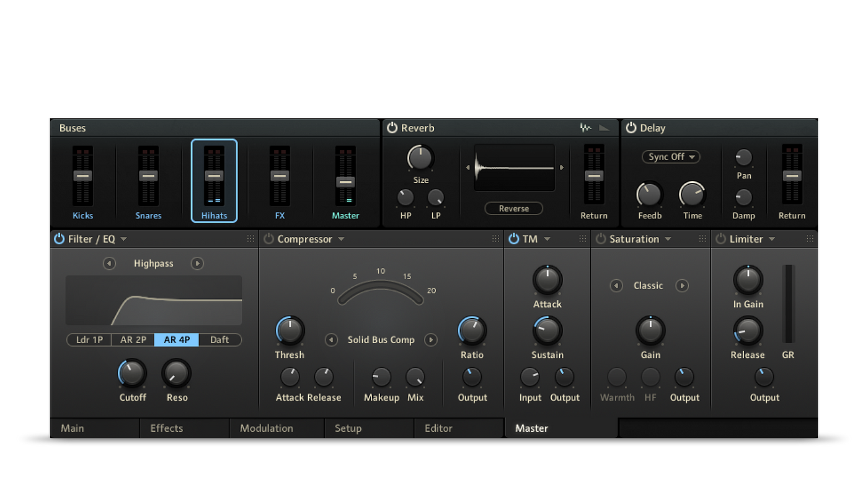
Task: Click the Master bus fader handle
Action: pos(345,182)
